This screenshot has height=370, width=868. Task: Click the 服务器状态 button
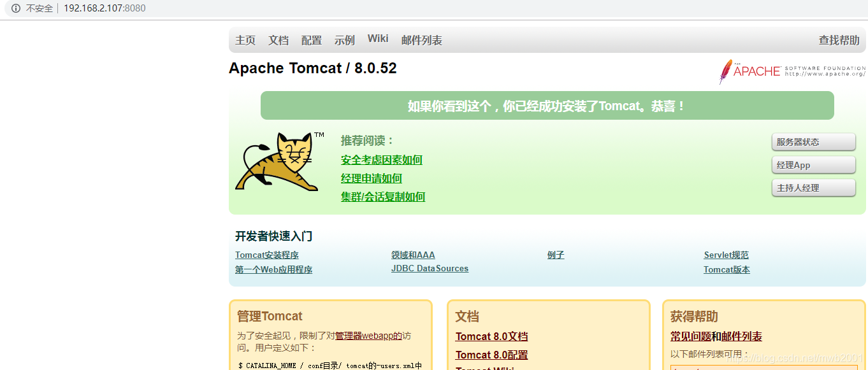(x=814, y=142)
